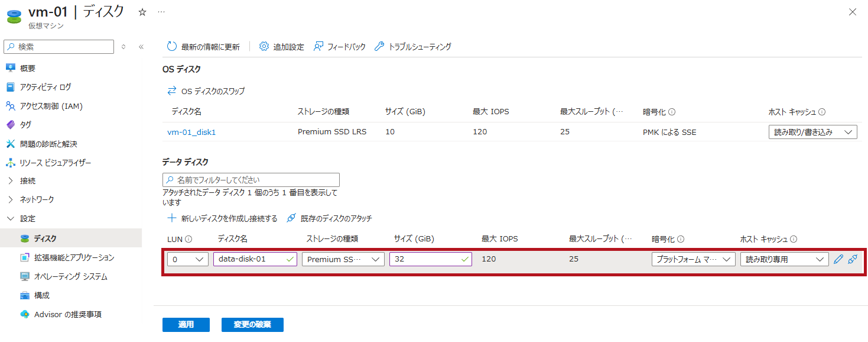Open 追加設定 gear icon
The height and width of the screenshot is (342, 868).
click(x=264, y=46)
